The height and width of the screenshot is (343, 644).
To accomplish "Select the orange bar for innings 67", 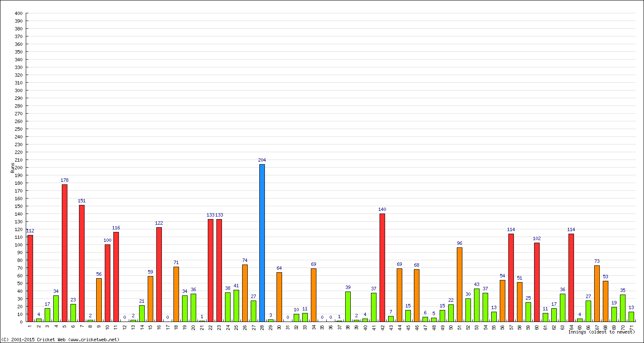I will click(x=597, y=293).
